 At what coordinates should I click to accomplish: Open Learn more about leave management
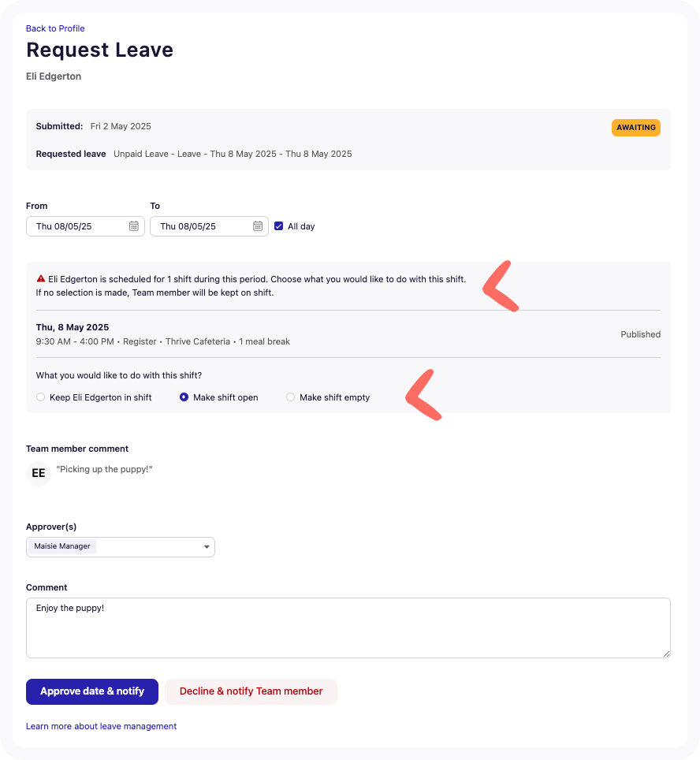(x=102, y=726)
